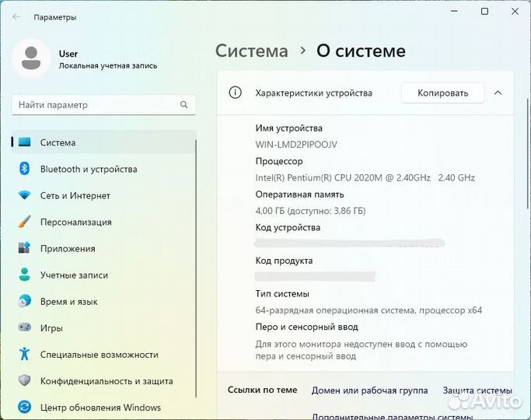Focus the Найти параметр search field

click(103, 105)
